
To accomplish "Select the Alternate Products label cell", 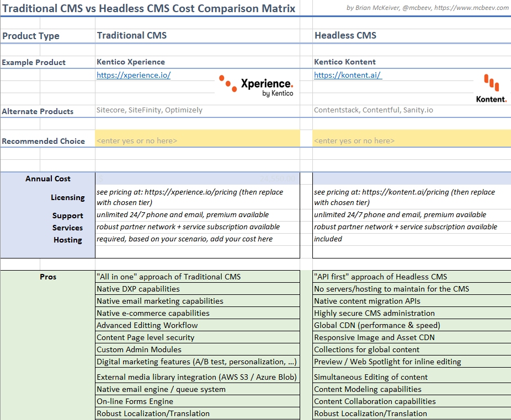I will click(47, 111).
